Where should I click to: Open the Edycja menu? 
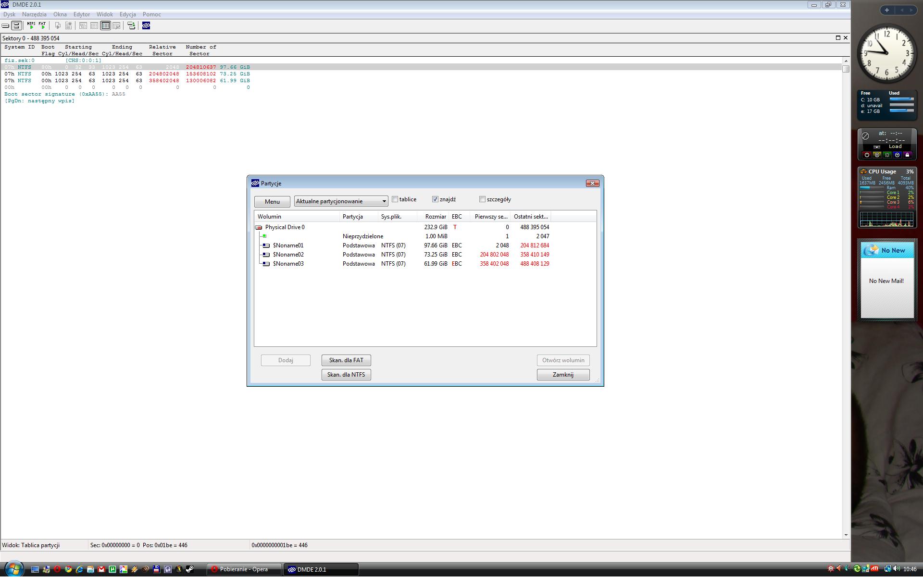pos(128,14)
